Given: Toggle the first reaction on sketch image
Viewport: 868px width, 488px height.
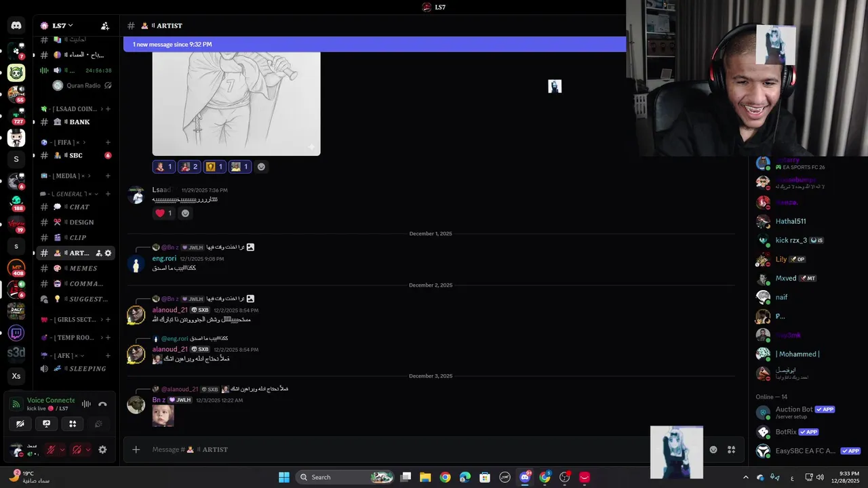Looking at the screenshot, I should [164, 167].
